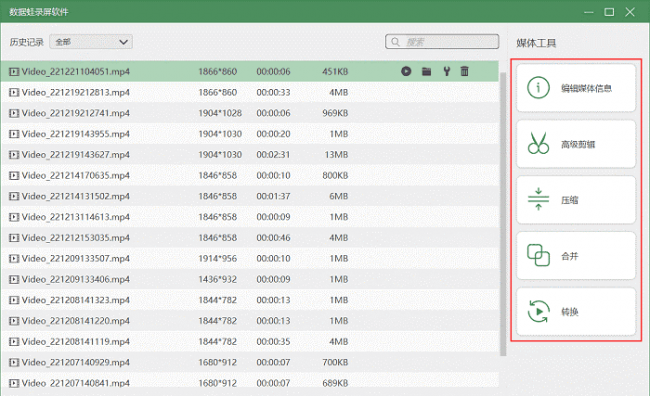Select file name Video_221219212813.mp4

[75, 92]
